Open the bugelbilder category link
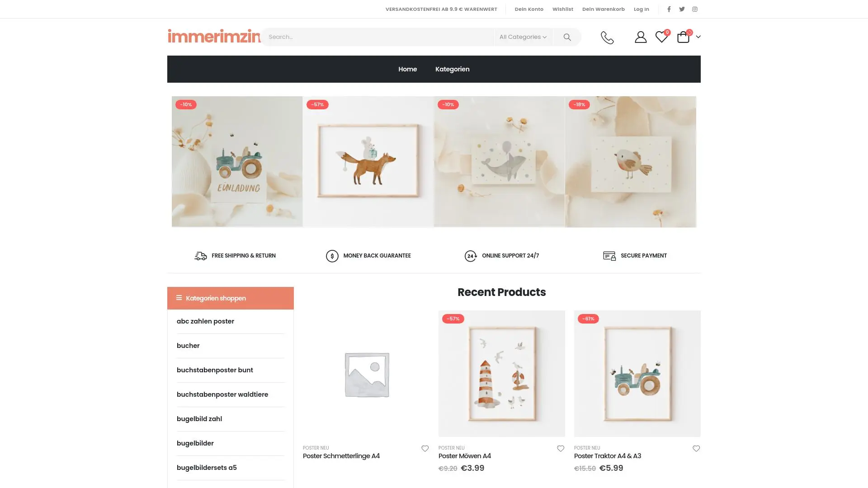This screenshot has width=868, height=488. click(x=195, y=443)
